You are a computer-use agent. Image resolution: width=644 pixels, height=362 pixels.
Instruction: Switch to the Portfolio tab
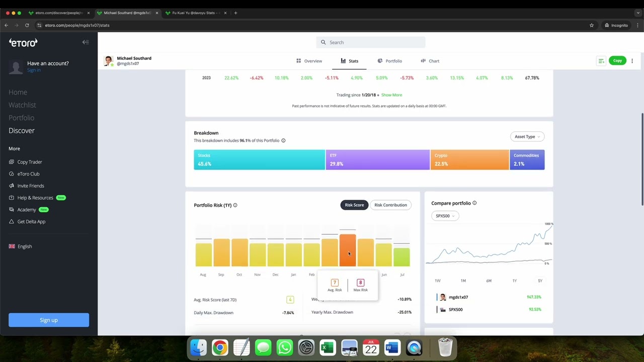tap(389, 61)
